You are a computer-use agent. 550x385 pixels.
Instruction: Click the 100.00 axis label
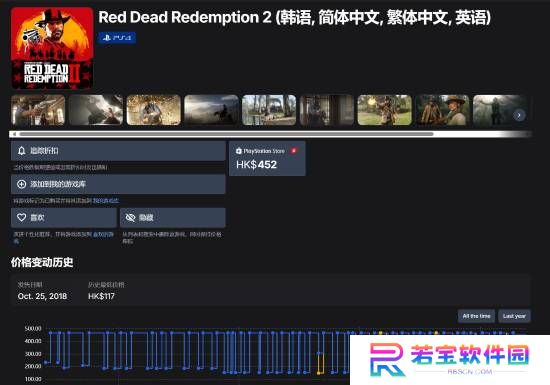33,379
